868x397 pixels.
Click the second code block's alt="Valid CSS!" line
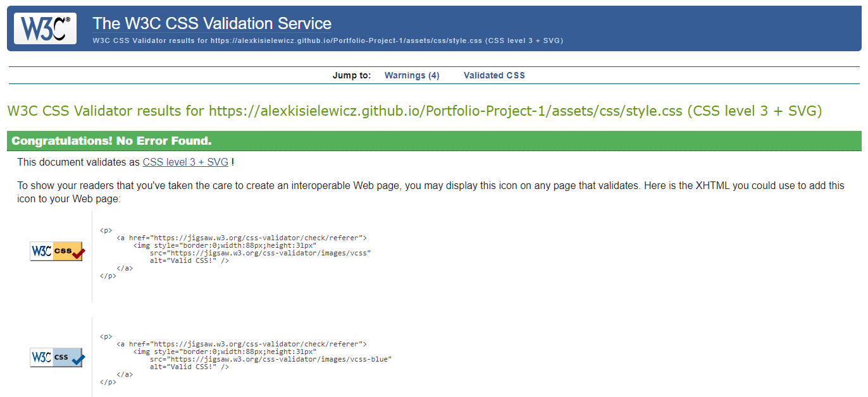189,367
